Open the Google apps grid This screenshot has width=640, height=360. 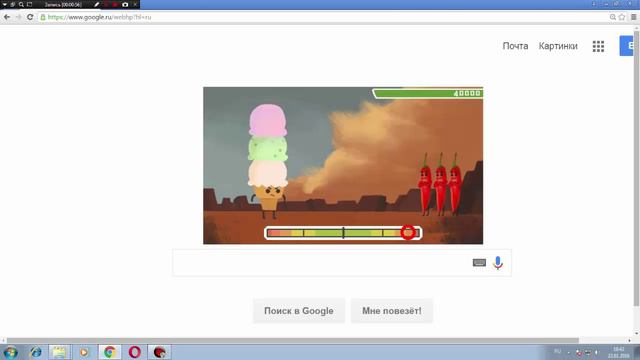[x=598, y=46]
